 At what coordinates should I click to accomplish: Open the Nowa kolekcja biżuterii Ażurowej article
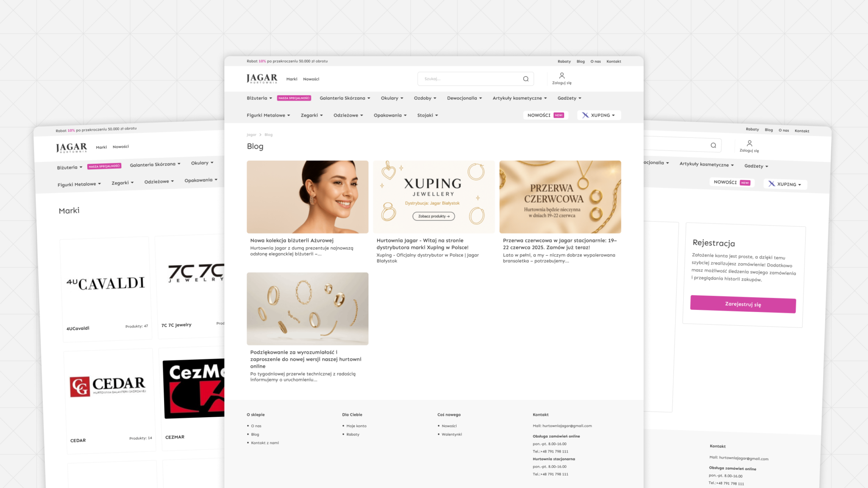pos(292,240)
